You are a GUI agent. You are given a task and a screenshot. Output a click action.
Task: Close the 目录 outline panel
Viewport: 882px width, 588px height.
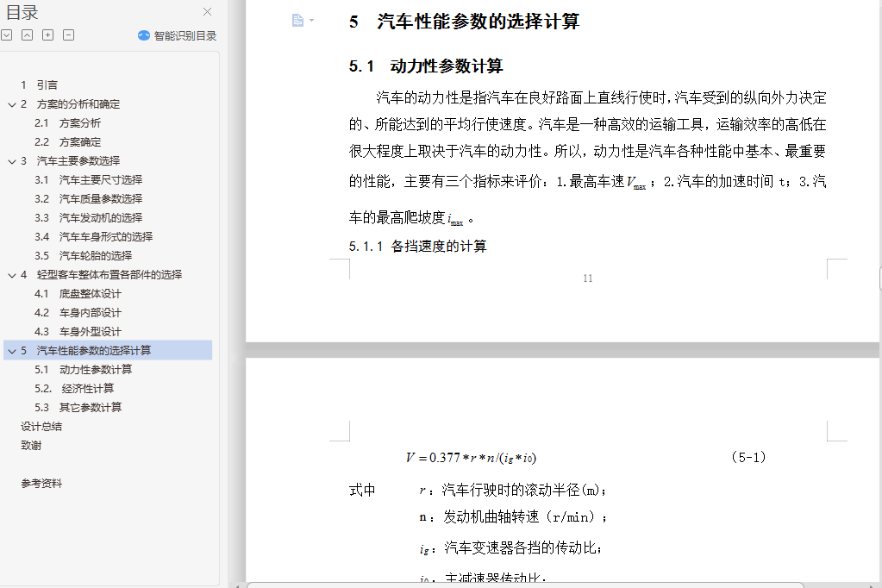pos(207,12)
